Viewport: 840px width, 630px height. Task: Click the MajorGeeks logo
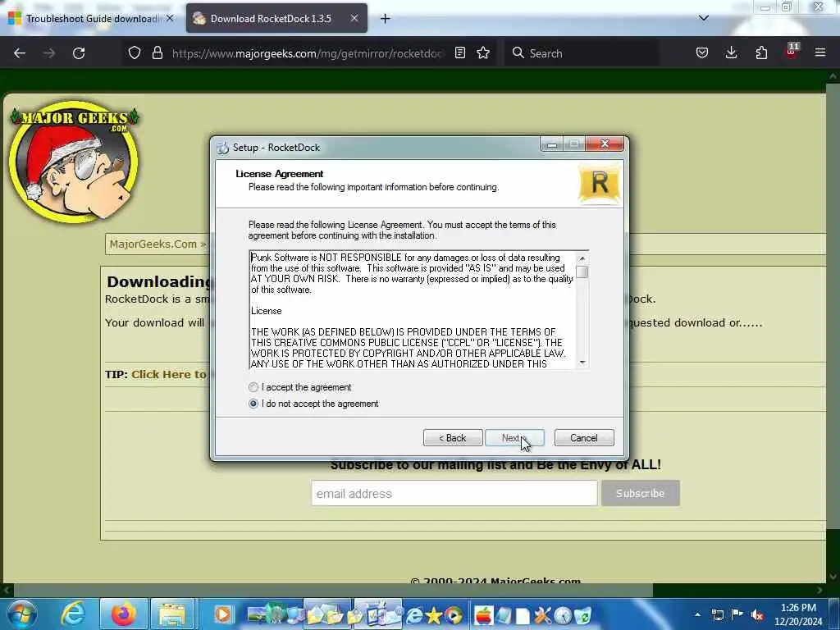pyautogui.click(x=74, y=161)
